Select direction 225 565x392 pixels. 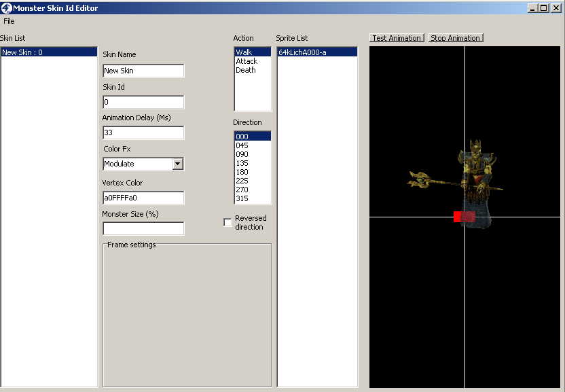pos(253,181)
